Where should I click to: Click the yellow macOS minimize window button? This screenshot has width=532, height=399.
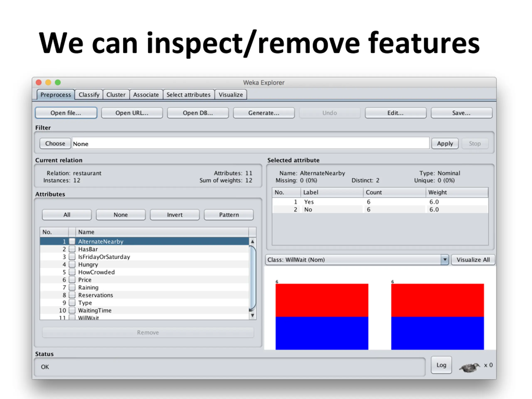point(48,83)
